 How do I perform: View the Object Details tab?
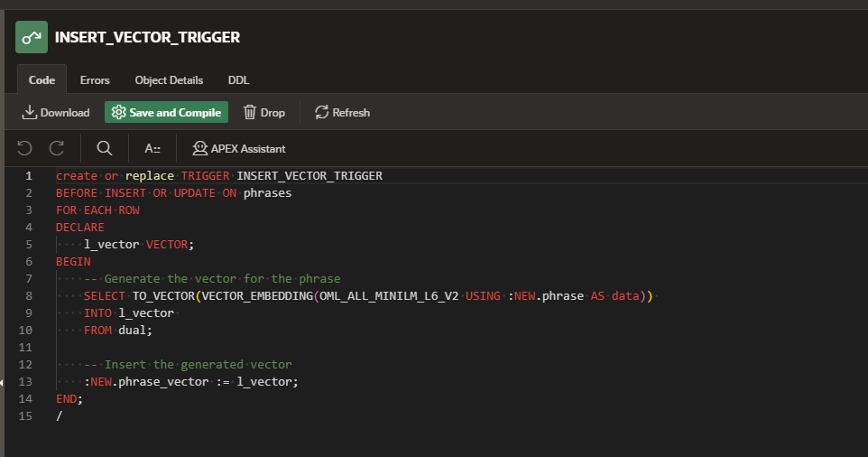pyautogui.click(x=169, y=79)
